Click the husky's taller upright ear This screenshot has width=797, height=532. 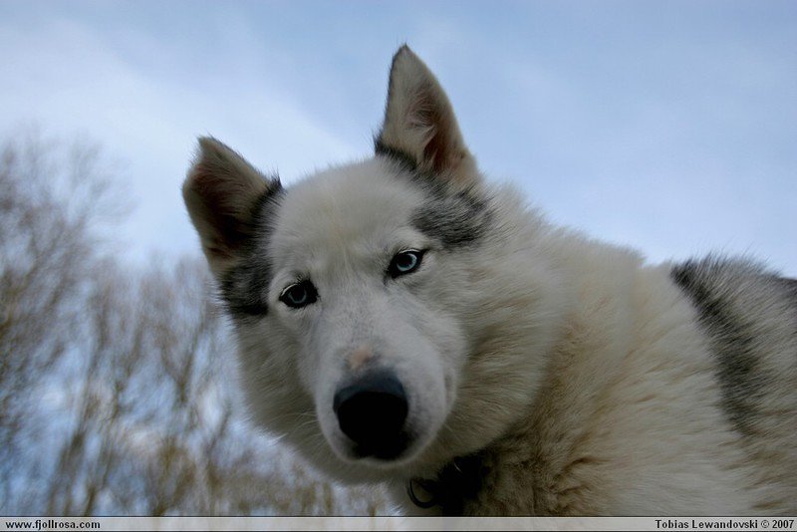pyautogui.click(x=420, y=115)
